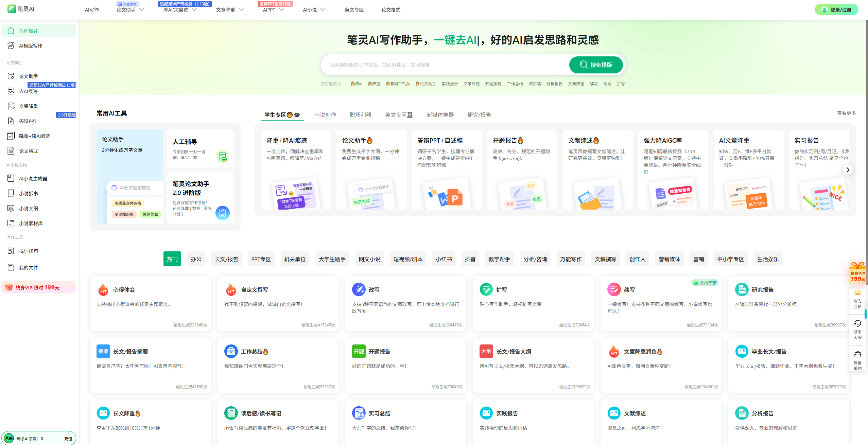Click the 笔灵AI logo icon
Screen dimensions: 868x445
click(12, 9)
